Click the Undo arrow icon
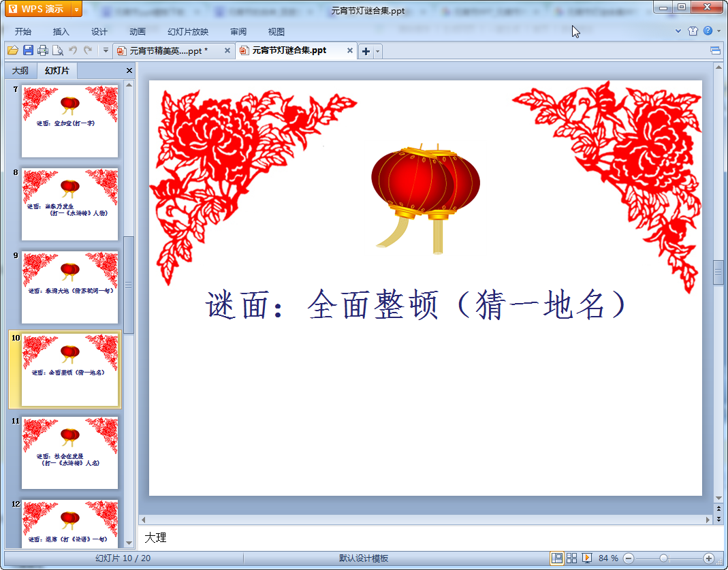This screenshot has width=728, height=570. tap(73, 50)
